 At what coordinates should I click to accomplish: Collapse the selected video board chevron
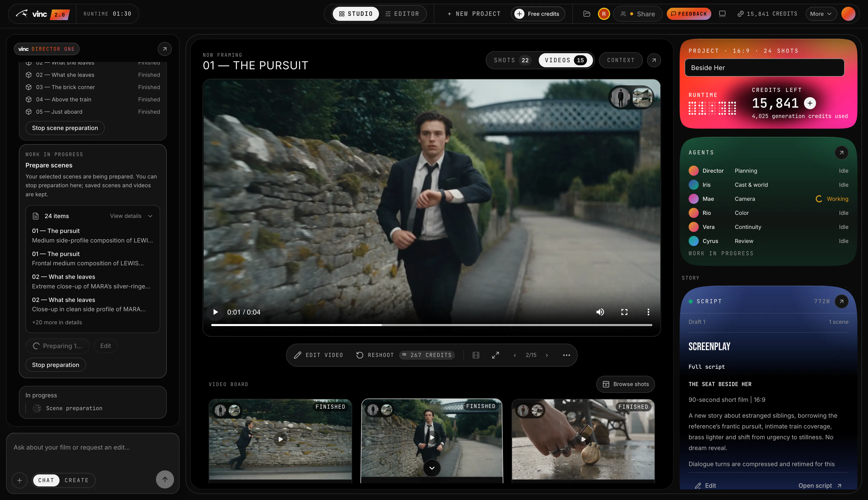point(432,468)
